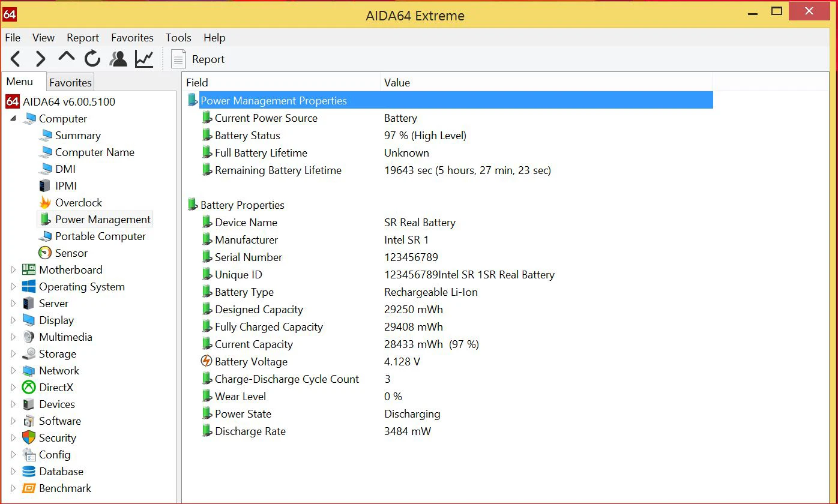
Task: Open the View menu
Action: click(x=43, y=37)
